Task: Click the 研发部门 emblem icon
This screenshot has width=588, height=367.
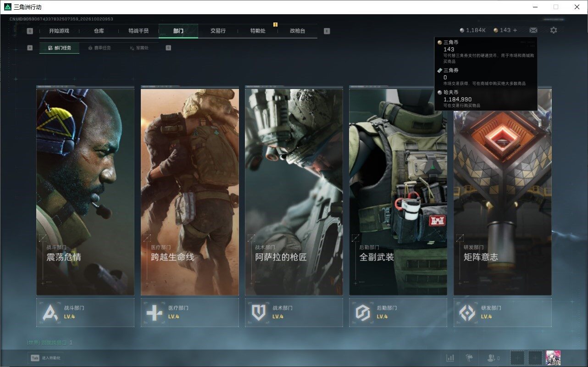Action: [467, 312]
